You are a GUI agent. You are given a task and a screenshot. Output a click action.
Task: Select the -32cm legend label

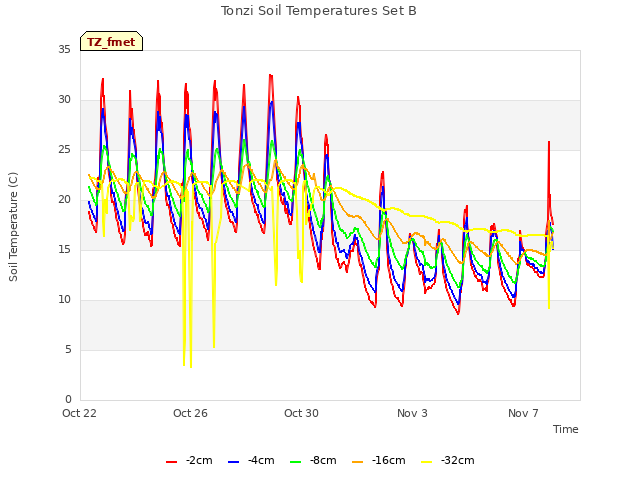(458, 460)
